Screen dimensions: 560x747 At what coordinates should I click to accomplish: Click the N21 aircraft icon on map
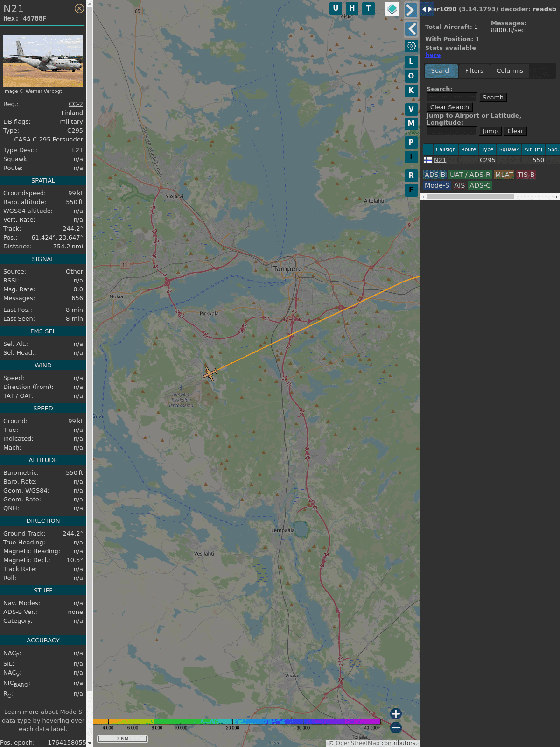click(x=210, y=373)
